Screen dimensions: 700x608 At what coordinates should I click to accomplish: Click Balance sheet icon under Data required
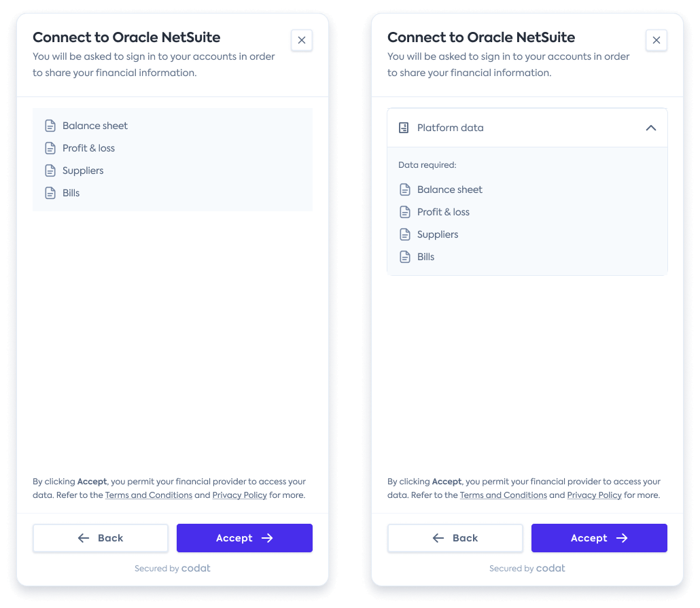click(404, 190)
